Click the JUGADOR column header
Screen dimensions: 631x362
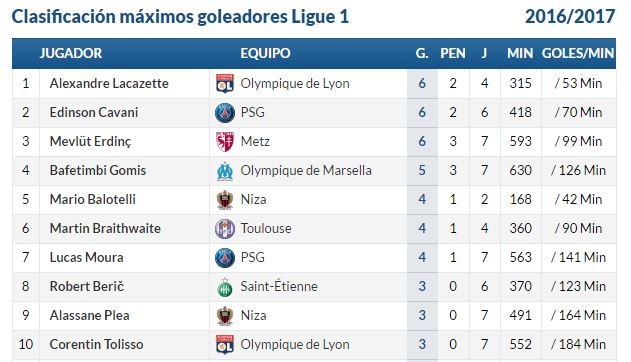[x=71, y=53]
